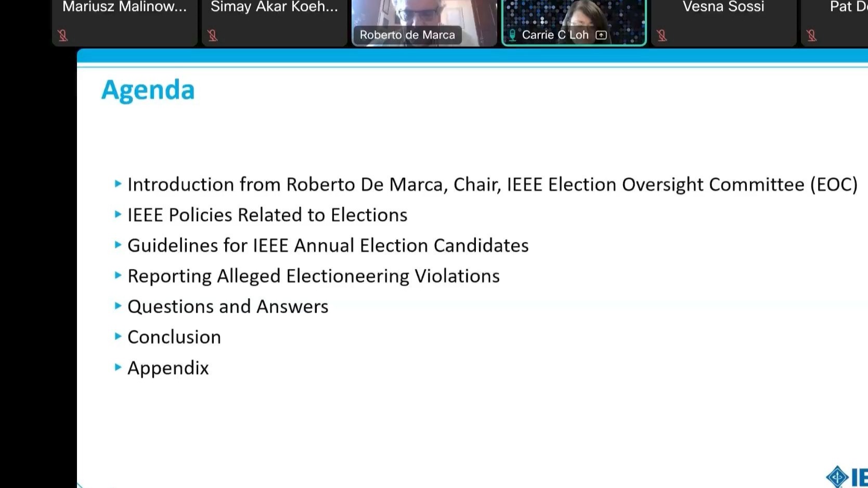Click screen-share icon beside Carrie C Loh
This screenshot has height=488, width=868.
(601, 35)
